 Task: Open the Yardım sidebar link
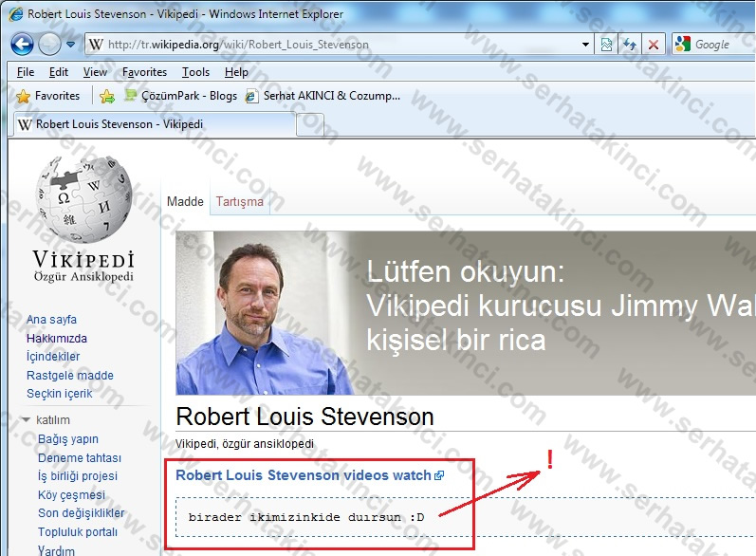tap(56, 550)
